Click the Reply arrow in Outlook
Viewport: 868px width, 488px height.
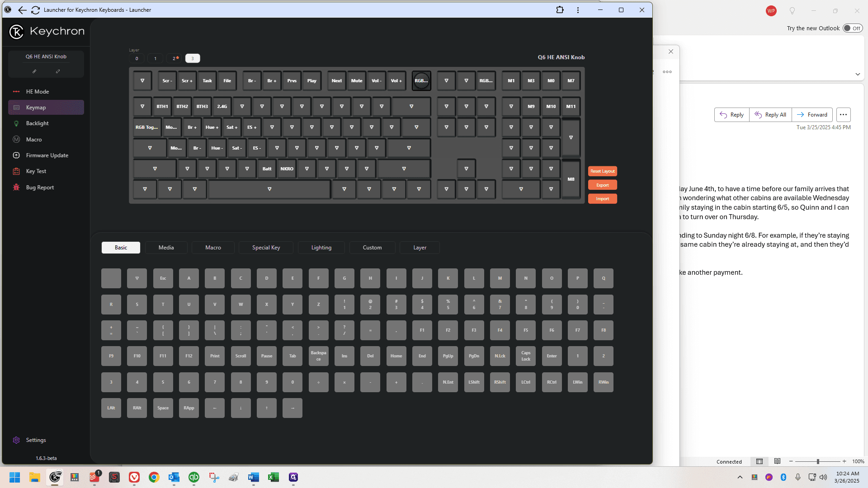click(732, 115)
